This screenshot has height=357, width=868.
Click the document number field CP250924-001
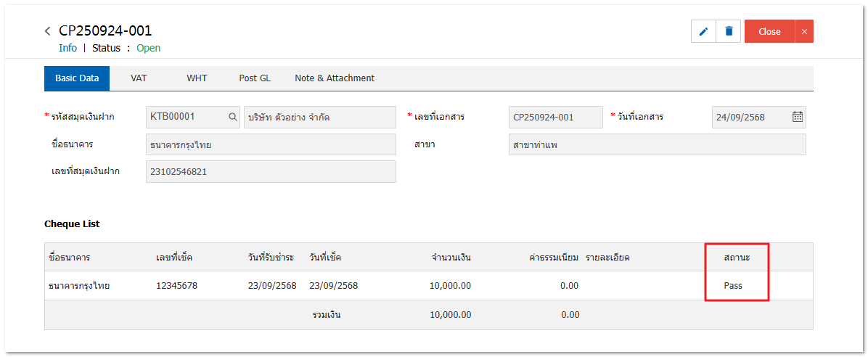(555, 117)
